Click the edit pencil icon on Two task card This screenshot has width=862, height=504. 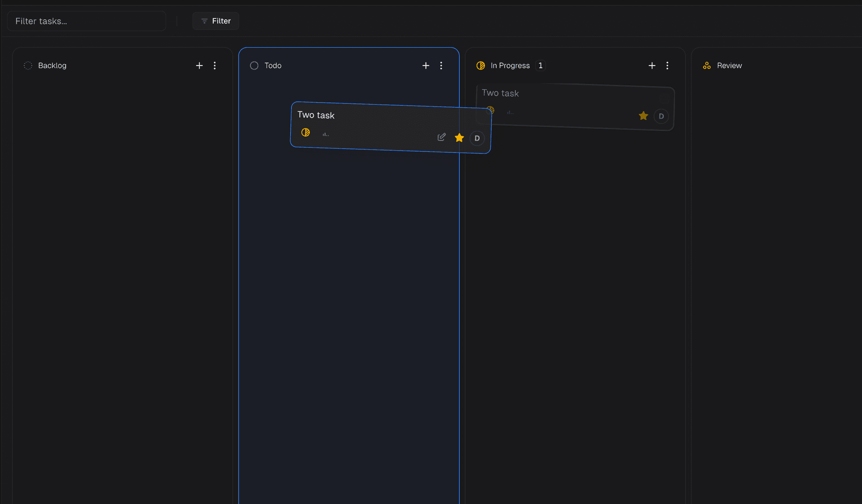pos(441,137)
